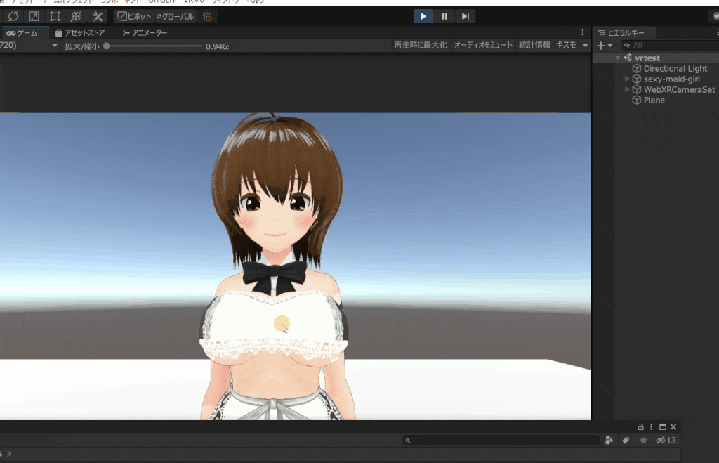Expand the WebXRCameraSet object
The width and height of the screenshot is (719, 463).
click(627, 90)
